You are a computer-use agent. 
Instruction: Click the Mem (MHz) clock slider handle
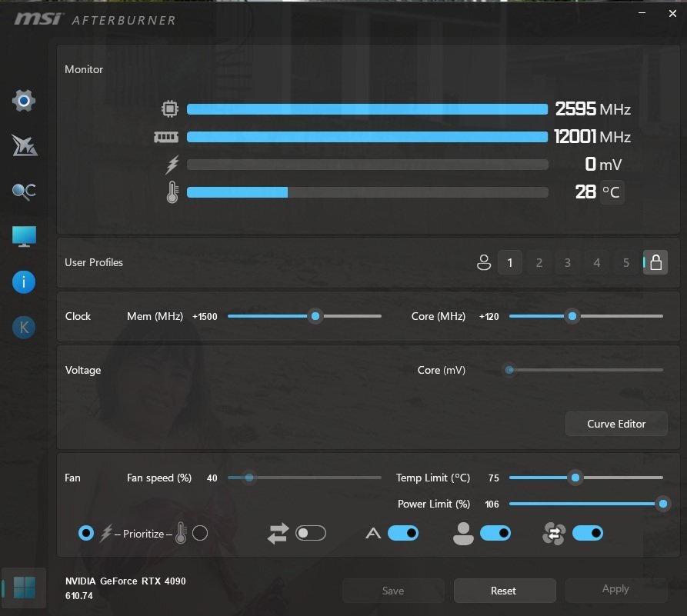[x=315, y=316]
